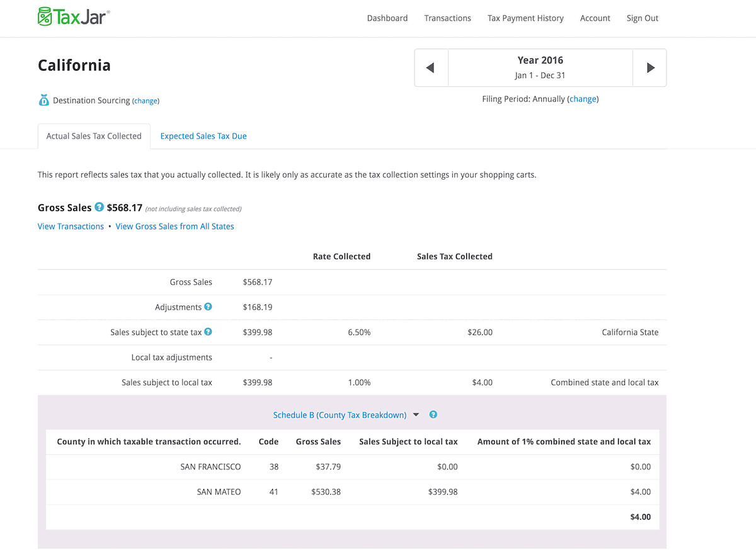Go to previous year with left arrow

click(430, 68)
